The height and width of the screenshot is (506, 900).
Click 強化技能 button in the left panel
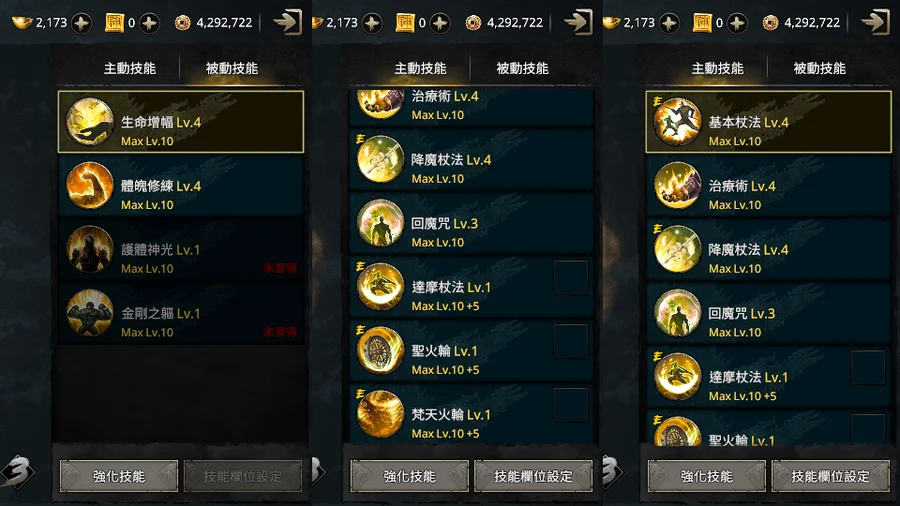[x=119, y=476]
